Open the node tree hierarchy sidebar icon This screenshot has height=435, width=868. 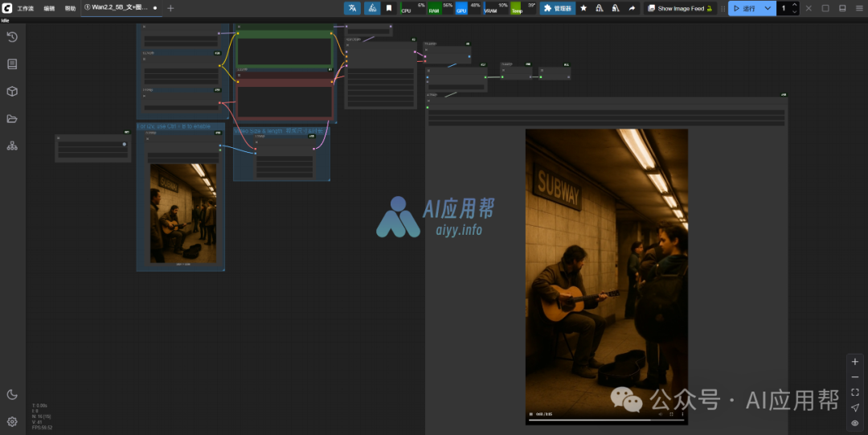(x=12, y=146)
